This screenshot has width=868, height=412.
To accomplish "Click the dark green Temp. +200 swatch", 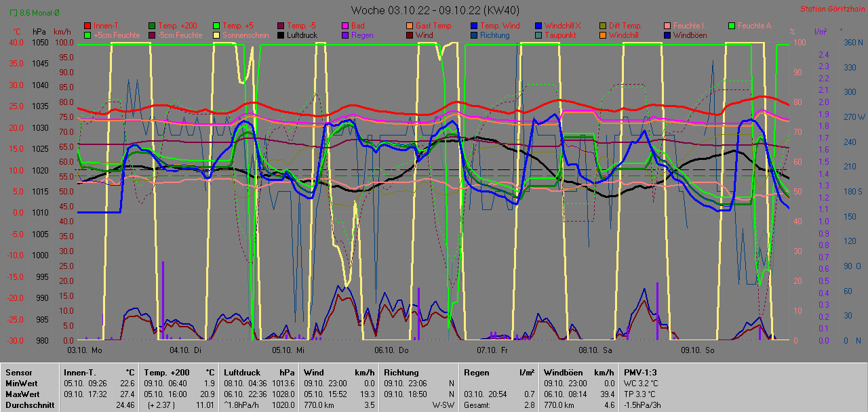I will (152, 26).
